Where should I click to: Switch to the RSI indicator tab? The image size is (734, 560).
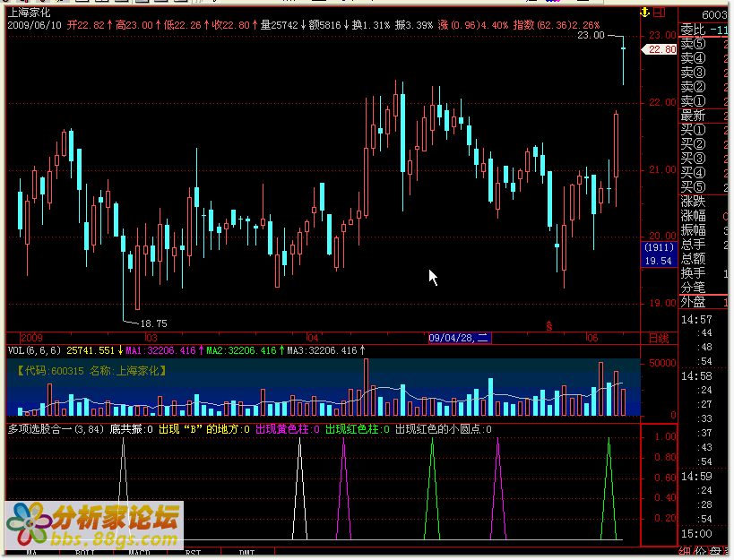point(193,554)
